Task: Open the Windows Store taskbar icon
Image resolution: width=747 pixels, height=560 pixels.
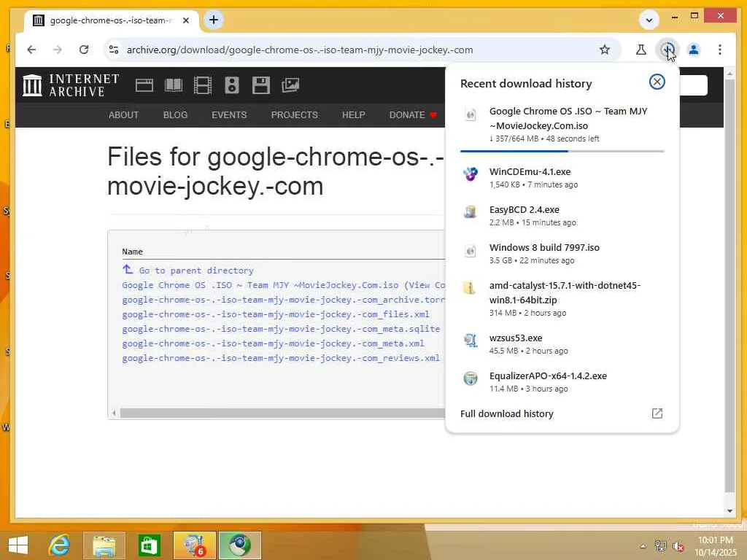Action: tap(149, 545)
